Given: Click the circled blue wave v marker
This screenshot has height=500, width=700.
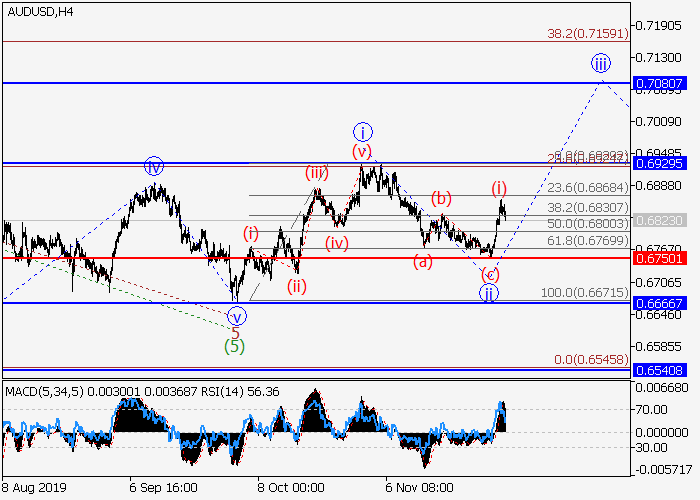Looking at the screenshot, I should click(237, 316).
